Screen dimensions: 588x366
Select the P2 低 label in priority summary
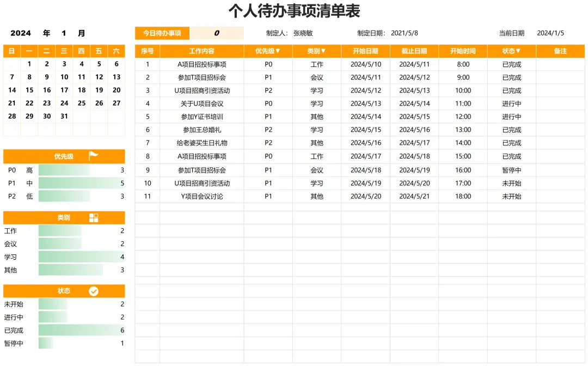(x=20, y=196)
